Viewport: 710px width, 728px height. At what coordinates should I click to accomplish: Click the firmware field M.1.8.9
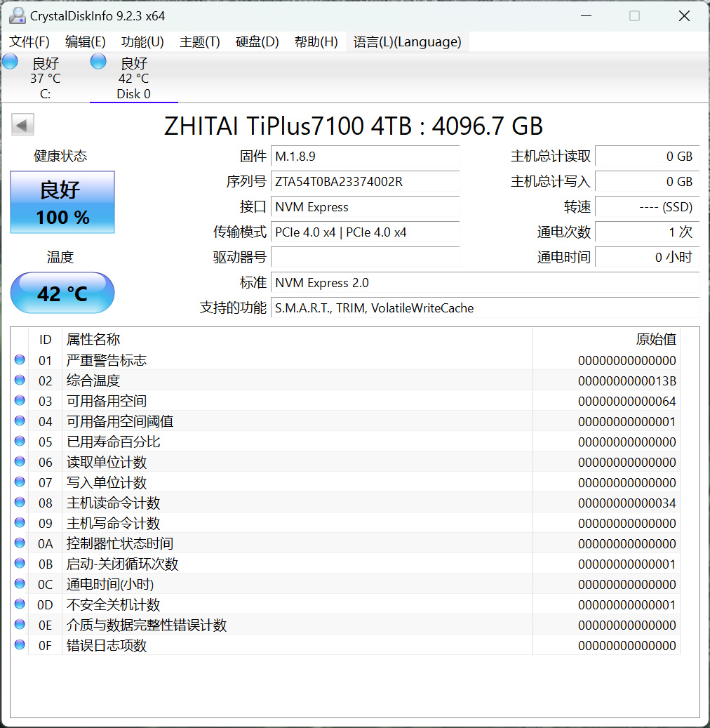[x=366, y=156]
